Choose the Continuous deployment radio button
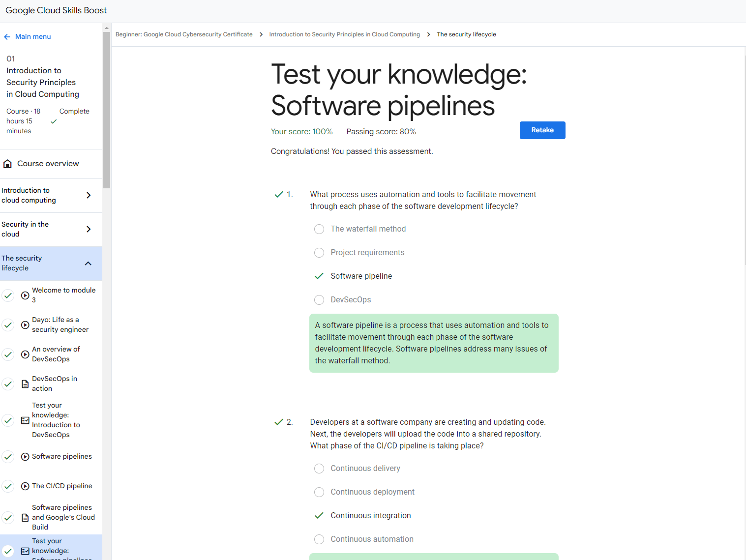746x560 pixels. pyautogui.click(x=319, y=492)
